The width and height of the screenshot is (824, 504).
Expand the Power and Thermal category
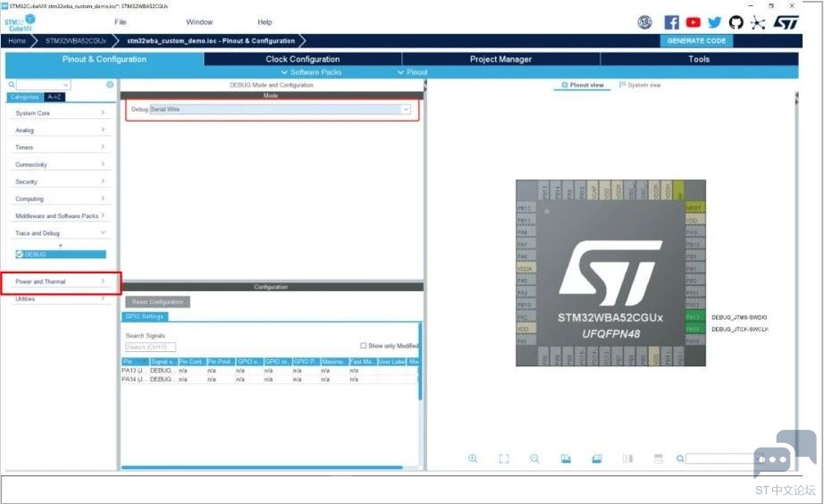click(x=60, y=281)
